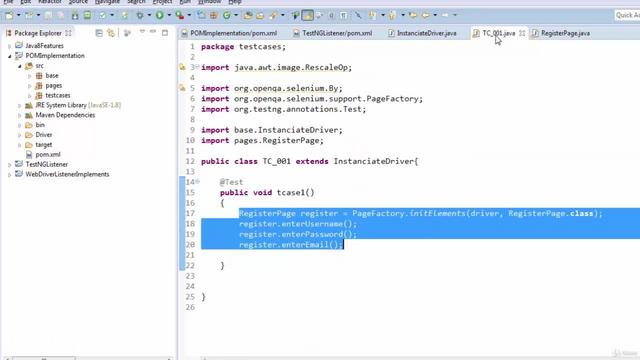Select the target folder in tree

(44, 145)
